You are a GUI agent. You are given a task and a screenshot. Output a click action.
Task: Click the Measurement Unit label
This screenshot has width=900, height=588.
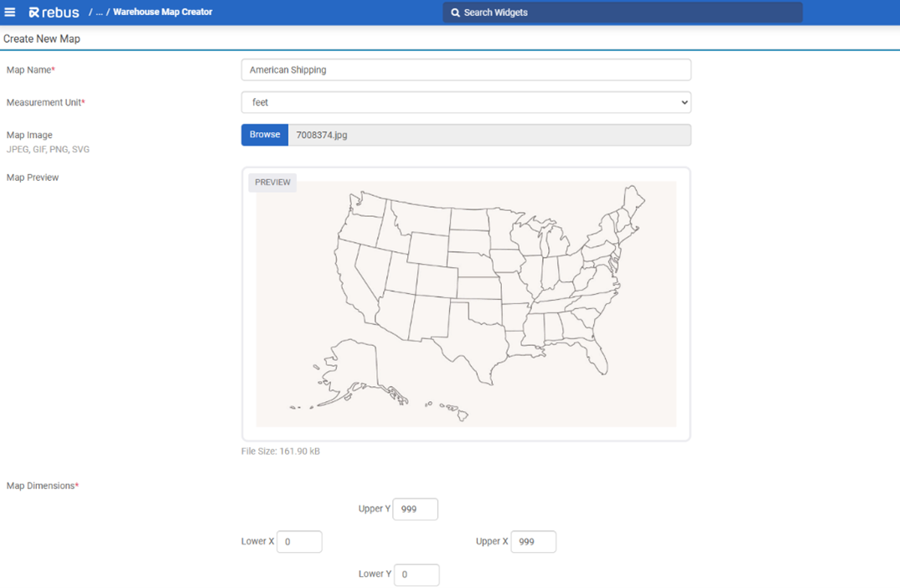45,102
